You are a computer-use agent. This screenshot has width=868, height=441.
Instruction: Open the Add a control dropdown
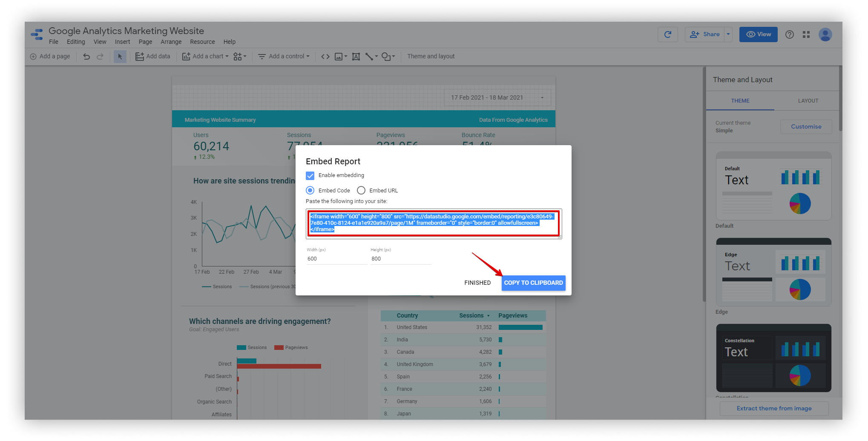pos(284,56)
